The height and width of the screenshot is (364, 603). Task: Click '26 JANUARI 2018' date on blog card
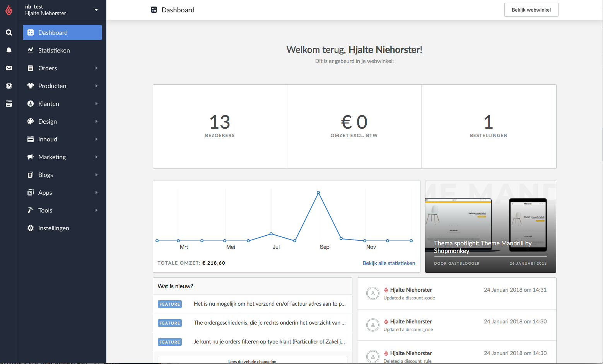(528, 264)
